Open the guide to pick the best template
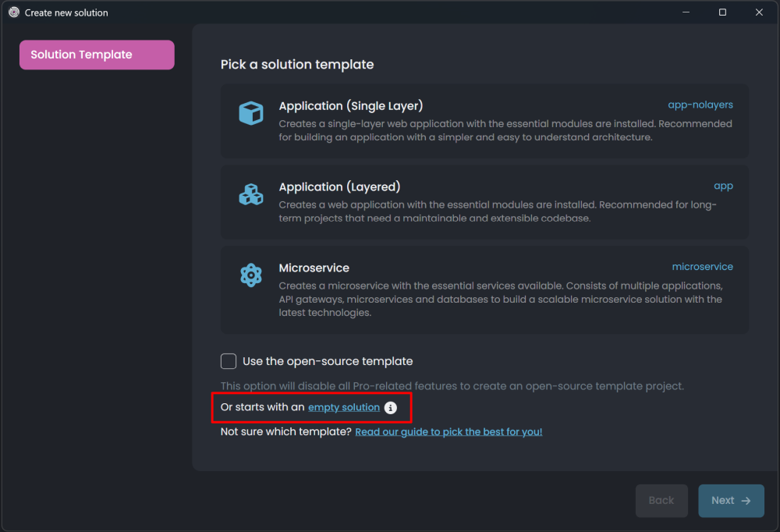Image resolution: width=780 pixels, height=532 pixels. 448,431
